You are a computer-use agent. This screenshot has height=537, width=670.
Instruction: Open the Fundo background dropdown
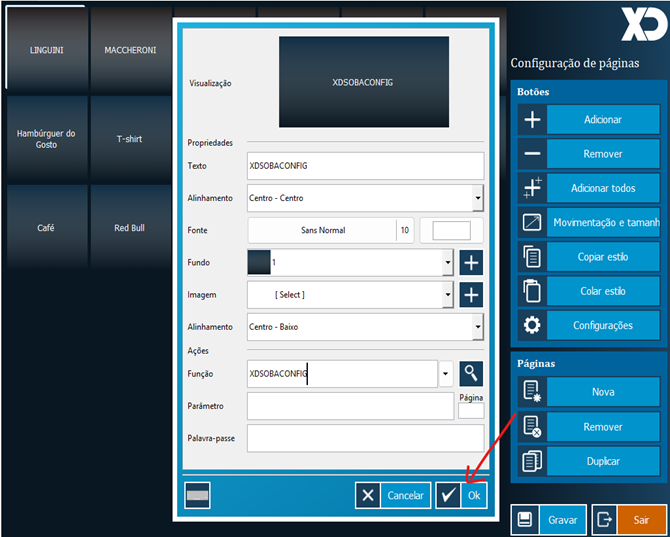446,263
